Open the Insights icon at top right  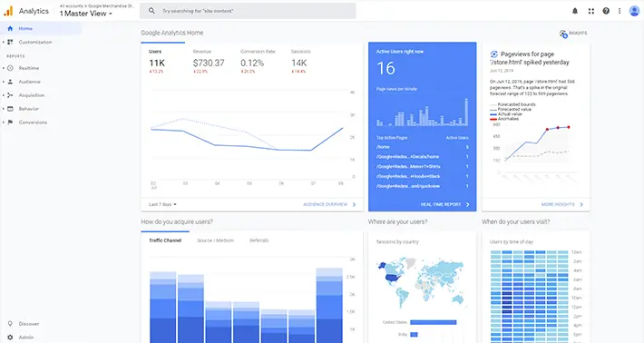pos(563,34)
